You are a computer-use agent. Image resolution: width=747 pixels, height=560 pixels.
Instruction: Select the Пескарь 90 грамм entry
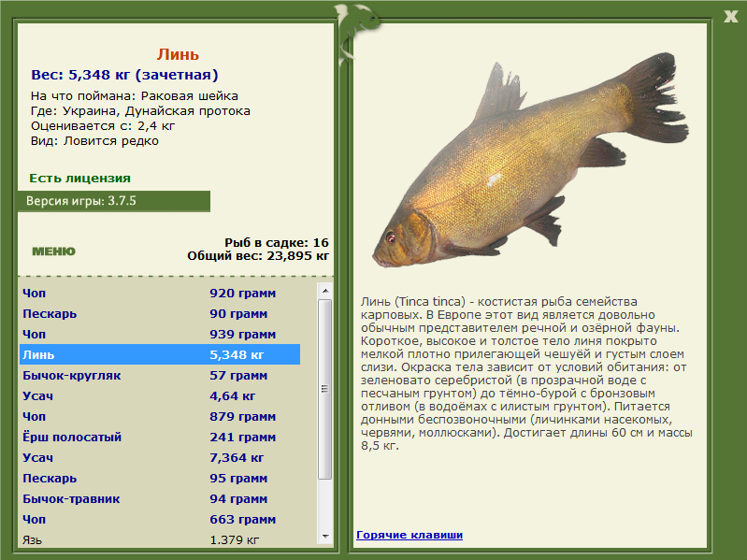(x=160, y=314)
